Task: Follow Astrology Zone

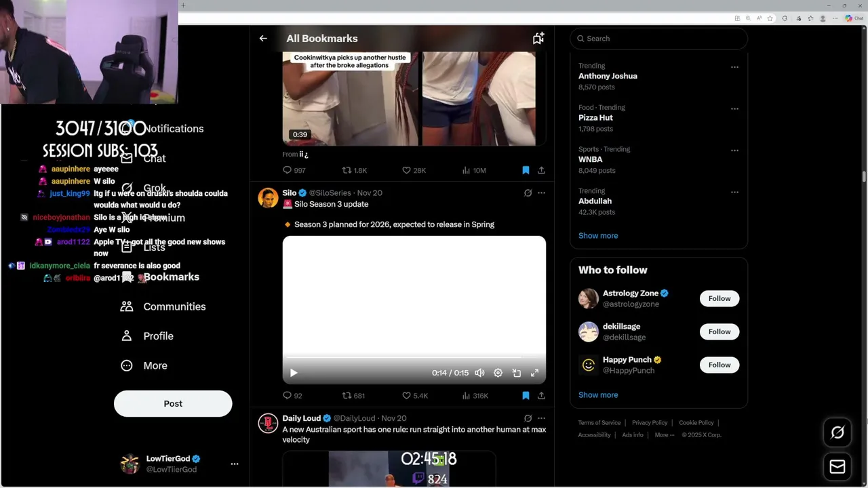Action: [719, 298]
